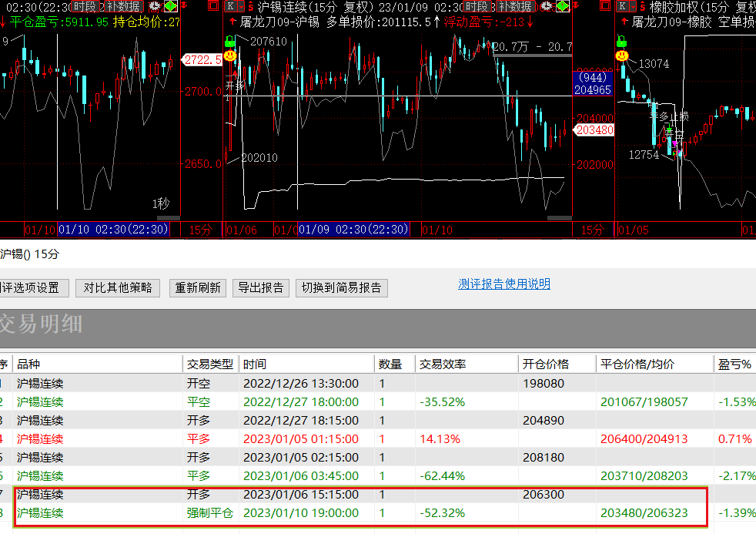Click the green lock icon in 沪锡连续 chart
The image size is (756, 534).
(230, 42)
